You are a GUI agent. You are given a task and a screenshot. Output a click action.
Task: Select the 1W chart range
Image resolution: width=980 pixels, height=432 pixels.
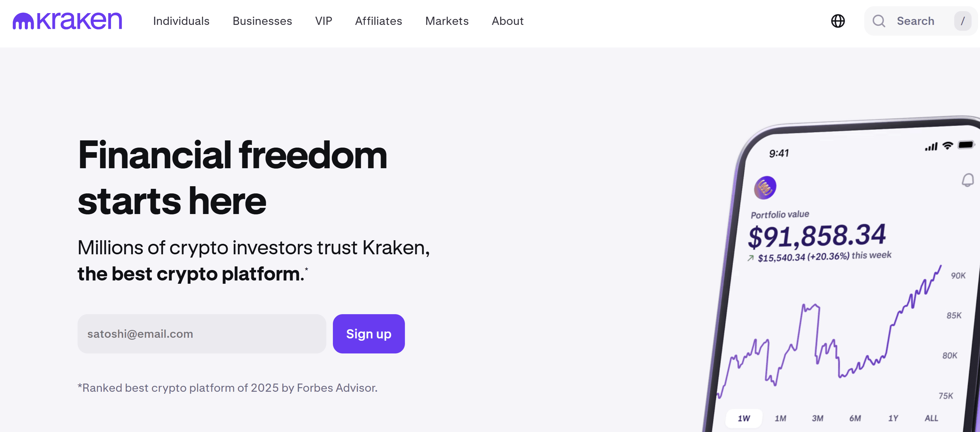(744, 418)
